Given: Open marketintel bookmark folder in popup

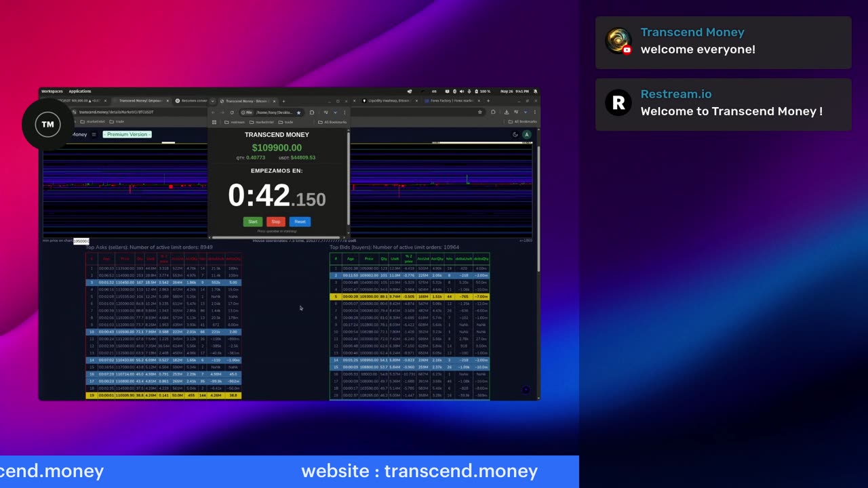Looking at the screenshot, I should 262,122.
